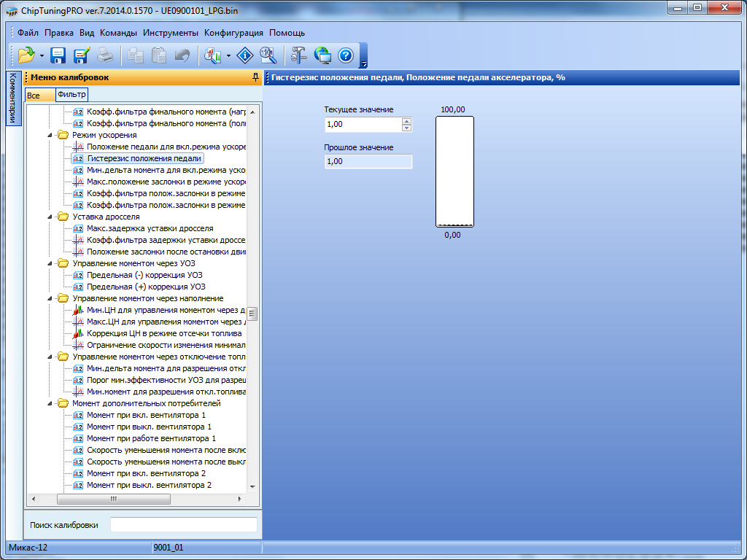Click the blue question mark help icon
747x560 pixels.
pos(346,55)
